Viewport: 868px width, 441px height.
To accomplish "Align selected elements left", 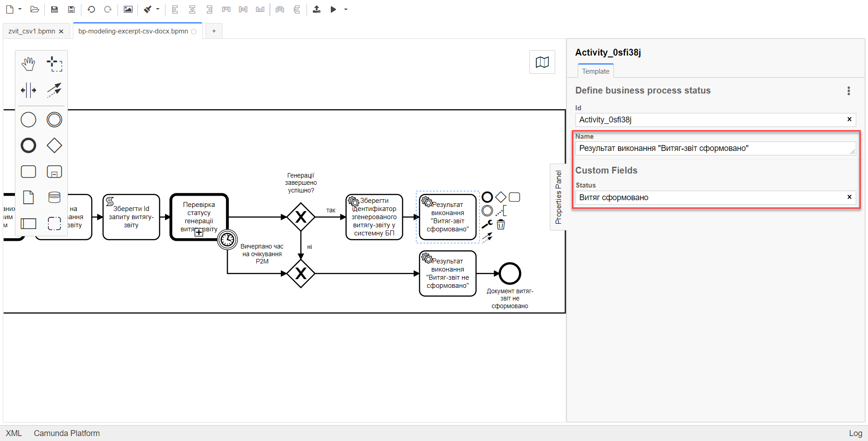I will click(x=175, y=9).
